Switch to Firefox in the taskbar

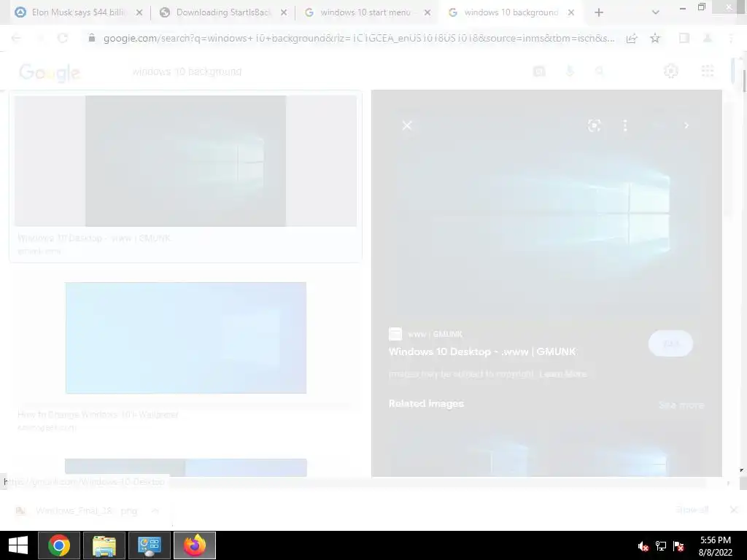[195, 545]
